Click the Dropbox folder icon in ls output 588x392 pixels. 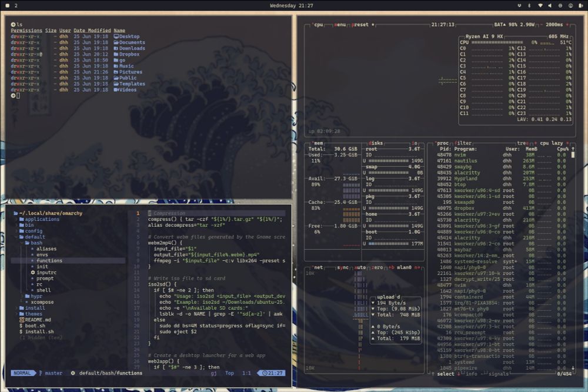coord(116,54)
